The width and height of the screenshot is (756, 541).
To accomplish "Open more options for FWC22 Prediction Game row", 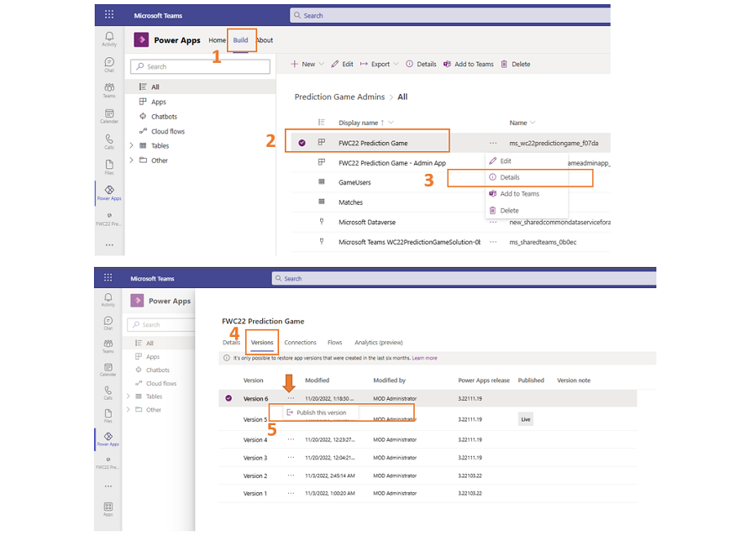I will click(x=493, y=143).
